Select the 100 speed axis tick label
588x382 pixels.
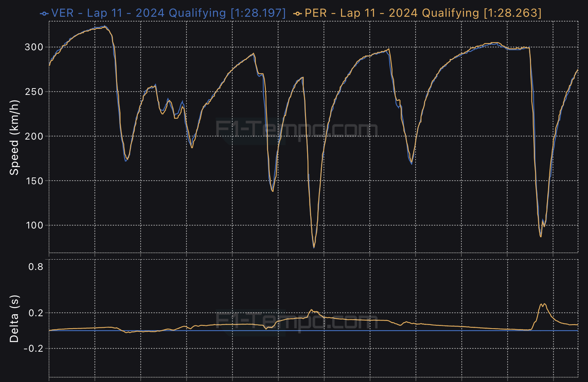tap(34, 225)
